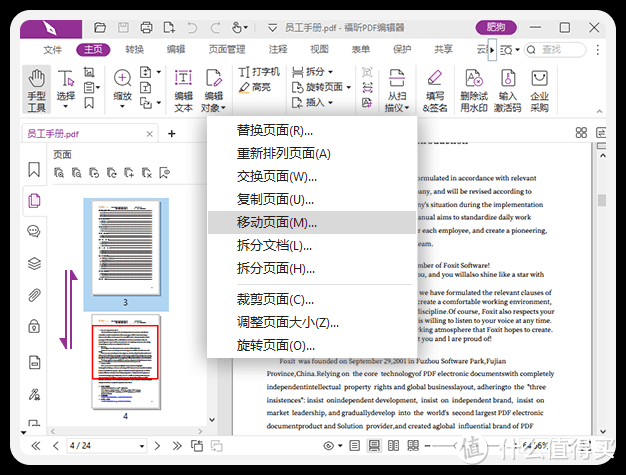
Task: Open the Comments panel in sidebar
Action: 34,231
